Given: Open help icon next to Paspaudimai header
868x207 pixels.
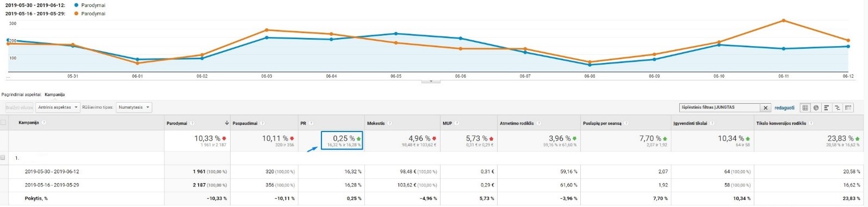Looking at the screenshot, I should coord(263,123).
